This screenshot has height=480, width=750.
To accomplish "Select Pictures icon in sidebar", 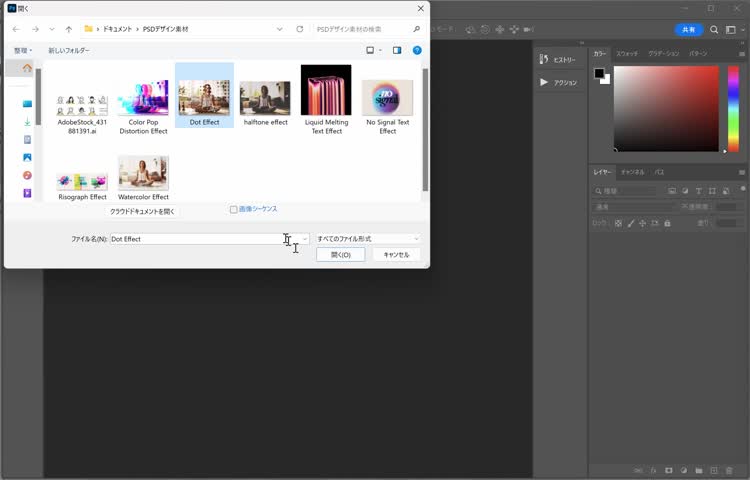I will (x=27, y=157).
